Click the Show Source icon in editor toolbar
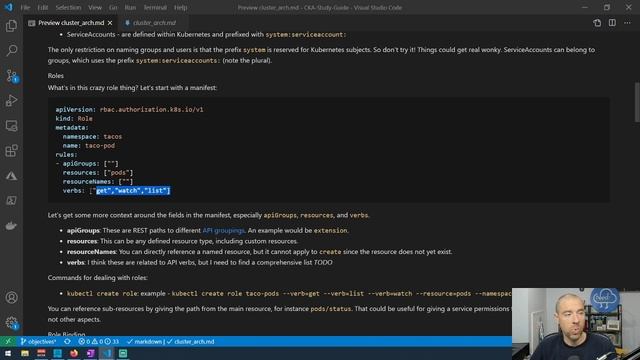 click(x=597, y=23)
